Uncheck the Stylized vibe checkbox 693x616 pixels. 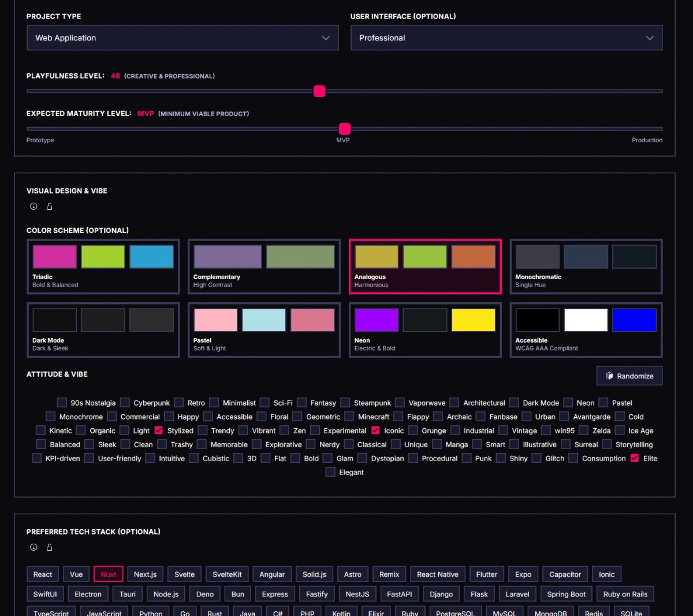pyautogui.click(x=158, y=431)
